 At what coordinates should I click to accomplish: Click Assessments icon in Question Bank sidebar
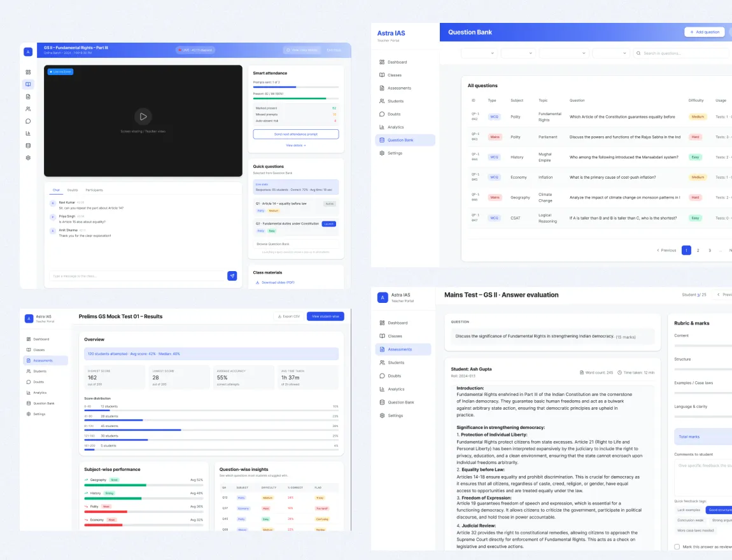coord(382,88)
